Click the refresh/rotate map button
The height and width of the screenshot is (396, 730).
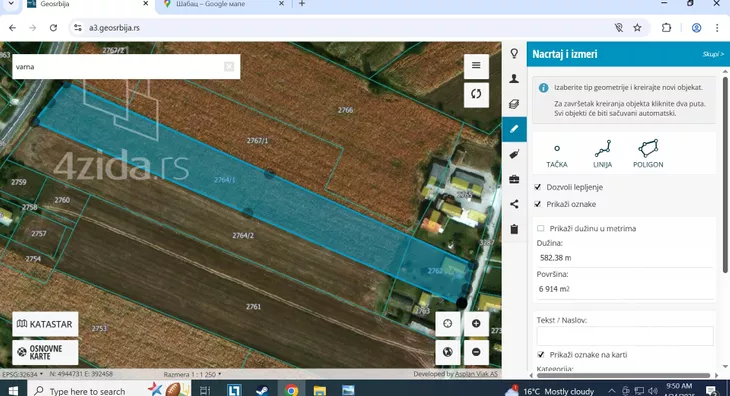pos(476,94)
